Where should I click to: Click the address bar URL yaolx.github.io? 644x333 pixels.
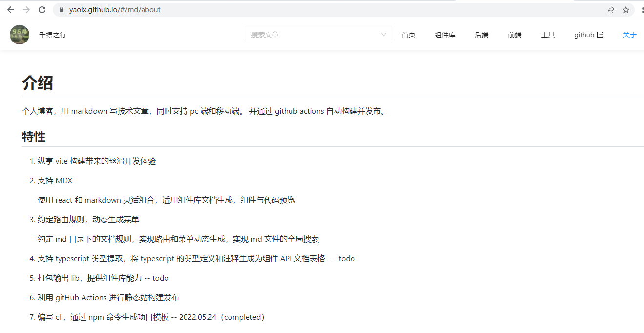tap(115, 10)
